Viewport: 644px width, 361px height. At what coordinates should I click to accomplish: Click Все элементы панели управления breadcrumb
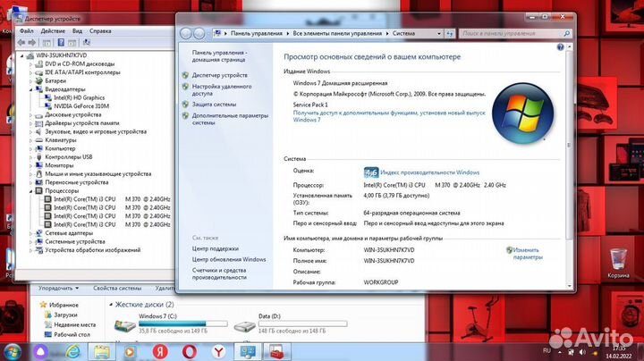[x=337, y=34]
